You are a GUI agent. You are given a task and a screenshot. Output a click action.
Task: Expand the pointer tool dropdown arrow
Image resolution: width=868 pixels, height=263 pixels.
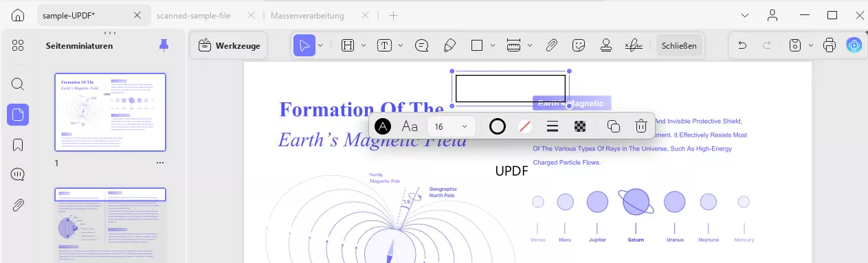[x=320, y=45]
